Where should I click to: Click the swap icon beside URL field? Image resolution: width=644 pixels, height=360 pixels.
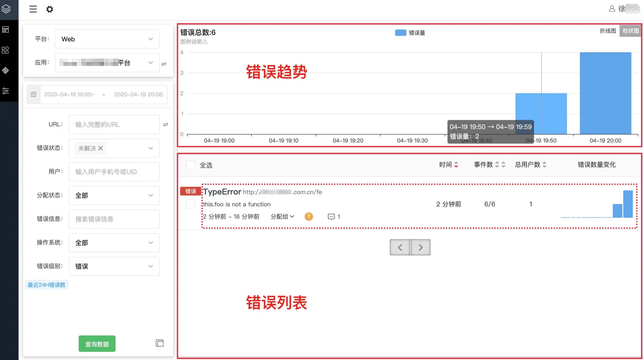(165, 124)
